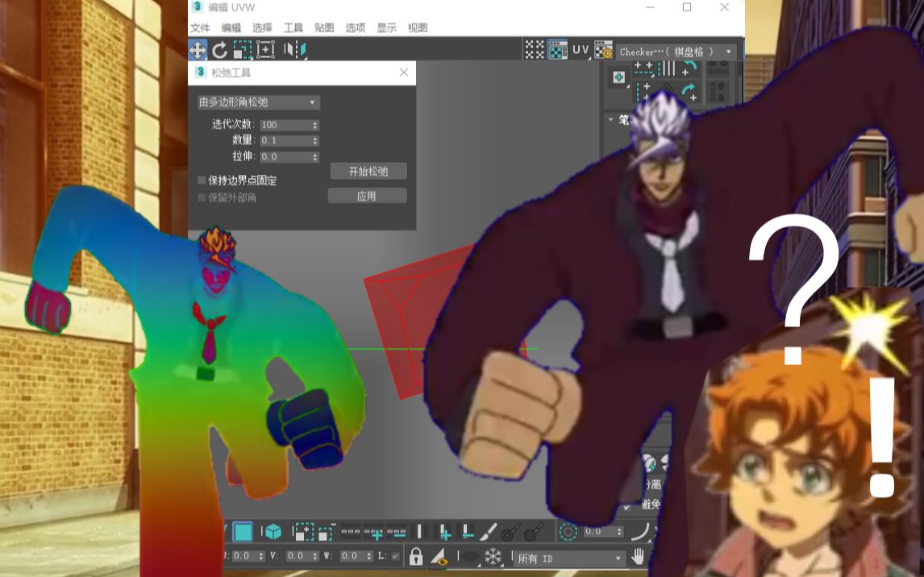Select the paint selection brush icon
This screenshot has width=924, height=577.
(x=489, y=532)
